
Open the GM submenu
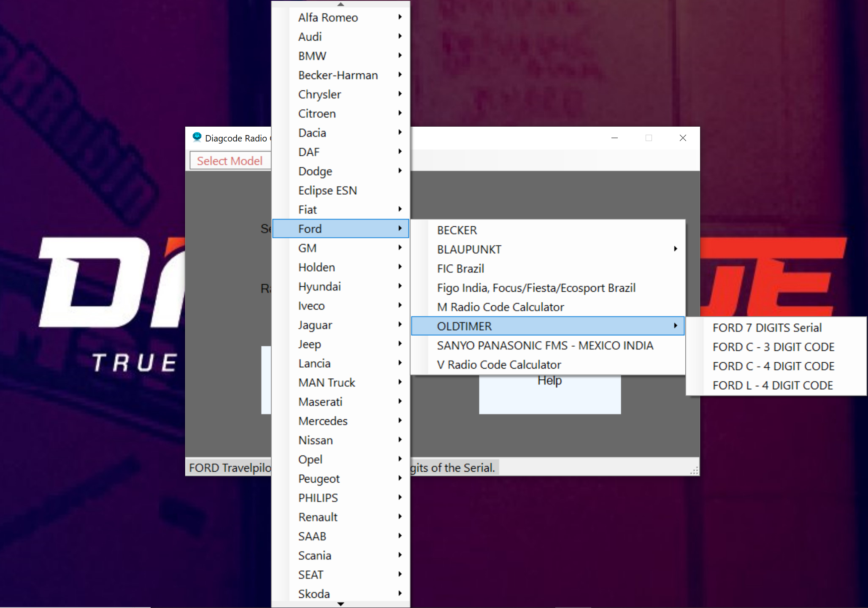click(341, 248)
